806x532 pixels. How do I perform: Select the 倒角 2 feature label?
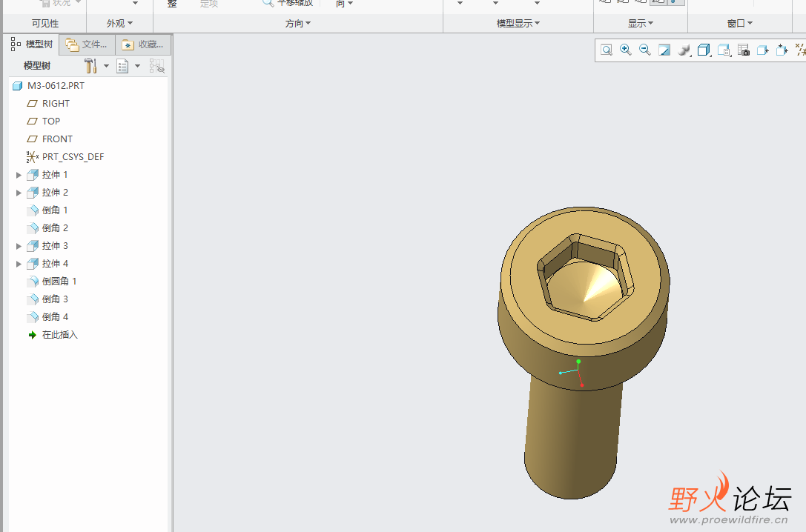55,228
